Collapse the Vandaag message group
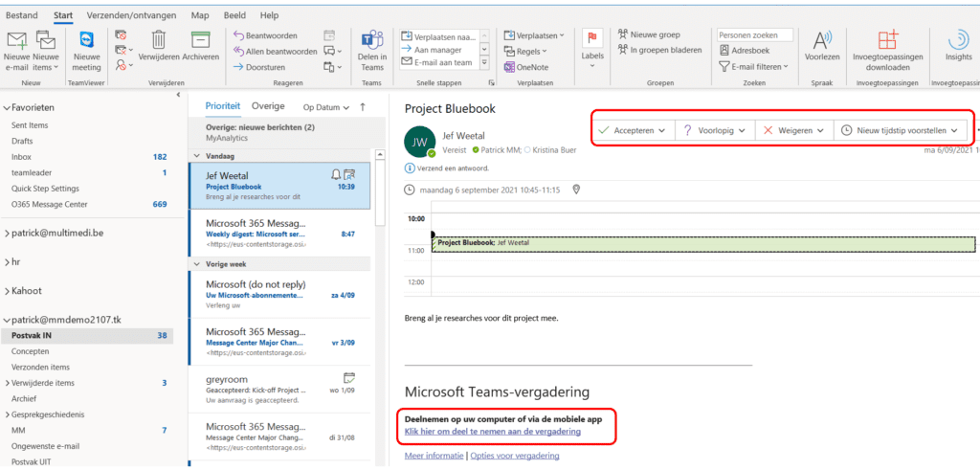 (x=198, y=156)
